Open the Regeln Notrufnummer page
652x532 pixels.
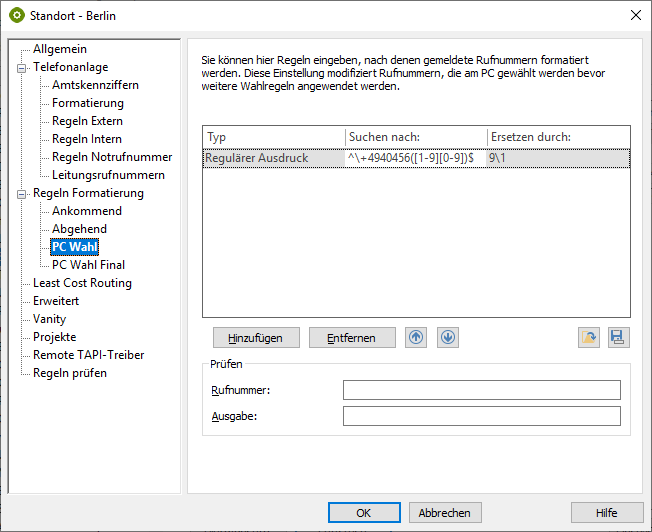coord(112,157)
